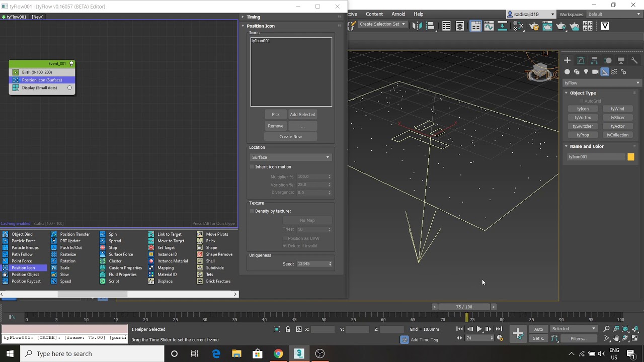
Task: Enable Density by texture checkbox
Action: (253, 211)
